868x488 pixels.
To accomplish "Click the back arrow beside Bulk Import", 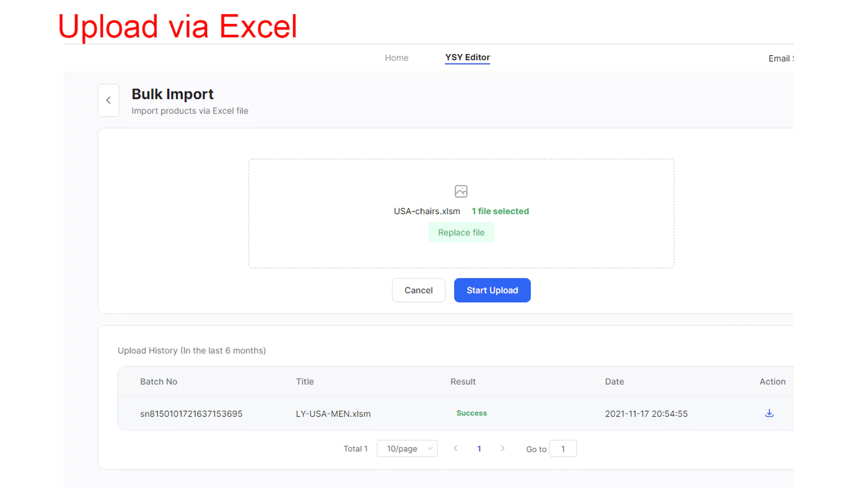I will tap(108, 100).
